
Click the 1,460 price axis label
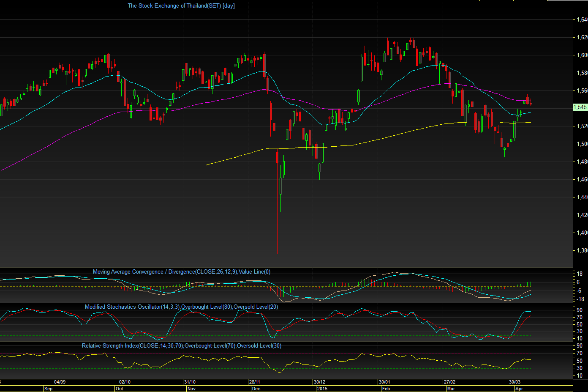[x=582, y=180]
